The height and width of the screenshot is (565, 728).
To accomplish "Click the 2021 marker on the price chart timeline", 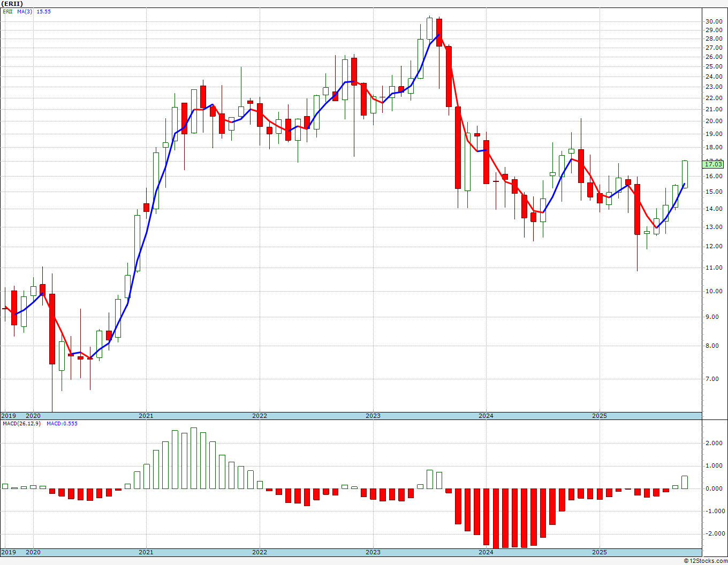I will (146, 416).
